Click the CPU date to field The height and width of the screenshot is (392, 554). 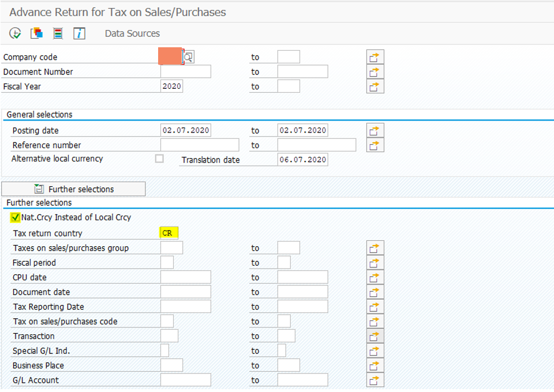point(303,277)
